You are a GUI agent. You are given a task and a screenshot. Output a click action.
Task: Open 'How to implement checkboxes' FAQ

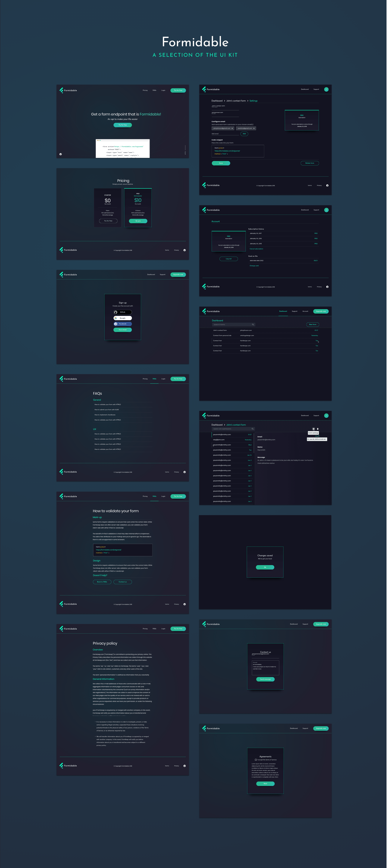123,415
